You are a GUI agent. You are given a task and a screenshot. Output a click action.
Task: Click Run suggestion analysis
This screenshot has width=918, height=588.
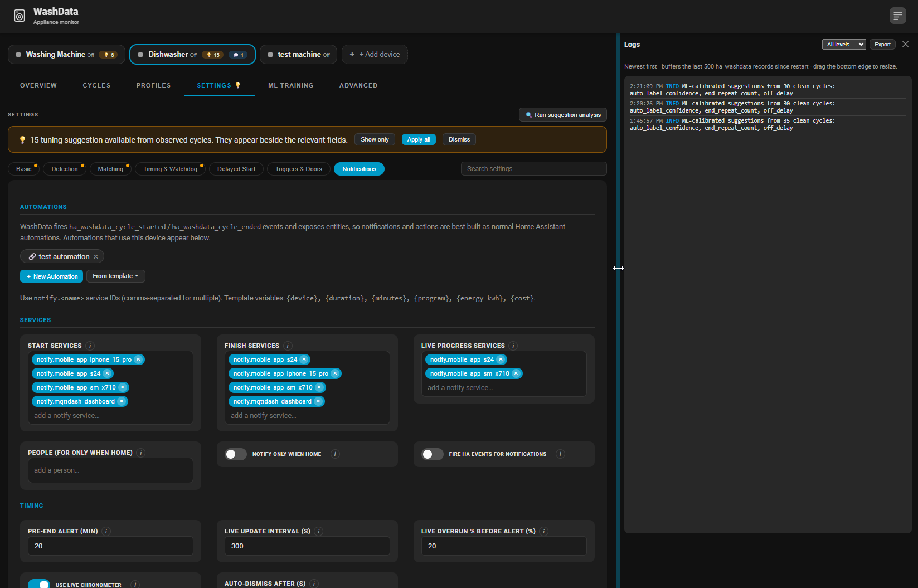coord(563,115)
